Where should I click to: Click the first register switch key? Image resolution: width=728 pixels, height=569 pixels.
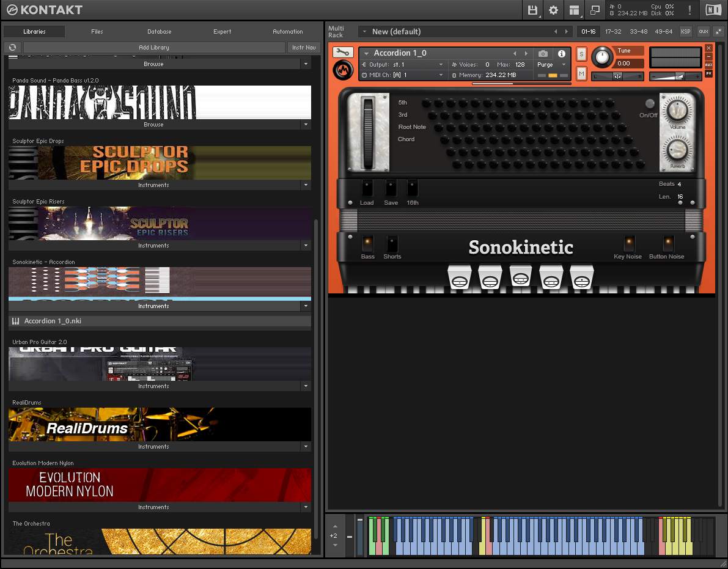460,277
